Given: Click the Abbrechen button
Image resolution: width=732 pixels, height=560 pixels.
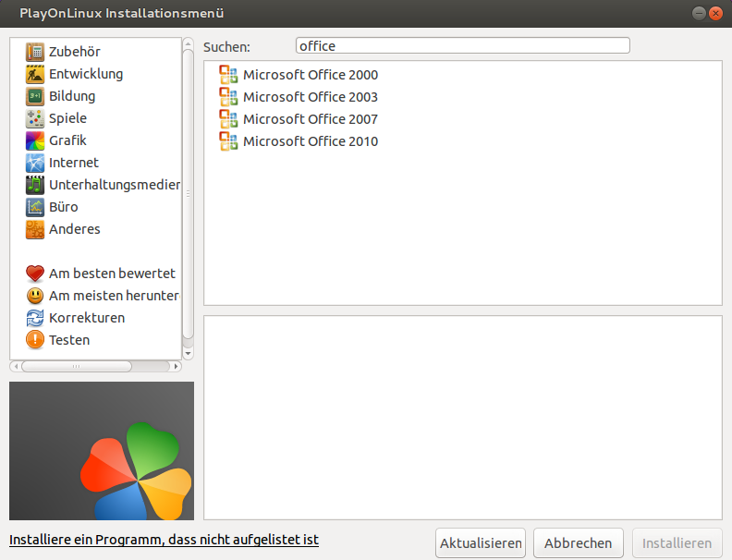Looking at the screenshot, I should (578, 543).
